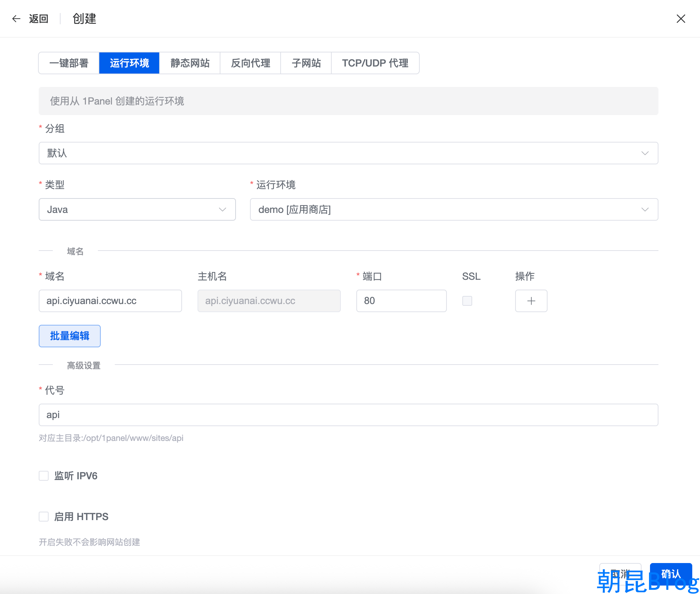
Task: Click the back arrow icon
Action: pyautogui.click(x=16, y=19)
